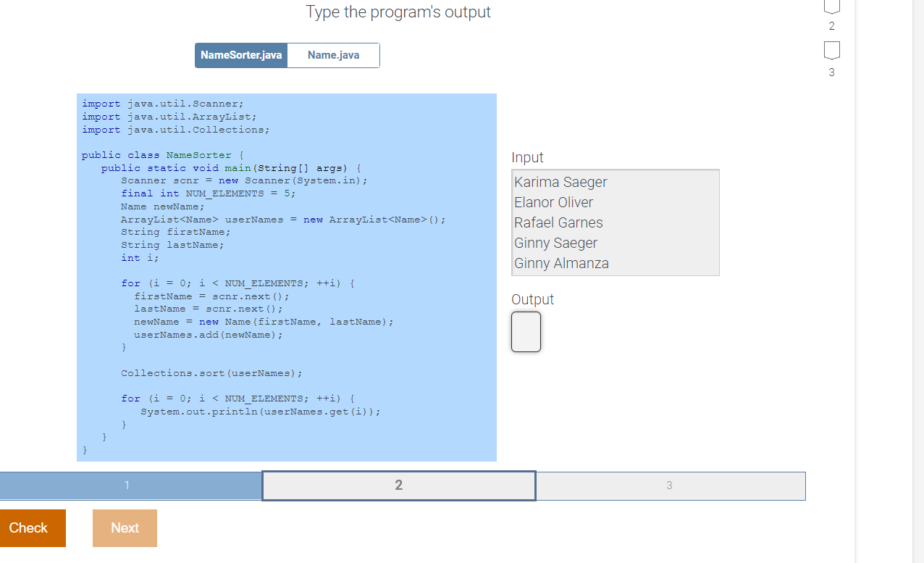Viewport: 924px width, 563px height.
Task: Click the Output label above the answer box
Action: tap(532, 299)
